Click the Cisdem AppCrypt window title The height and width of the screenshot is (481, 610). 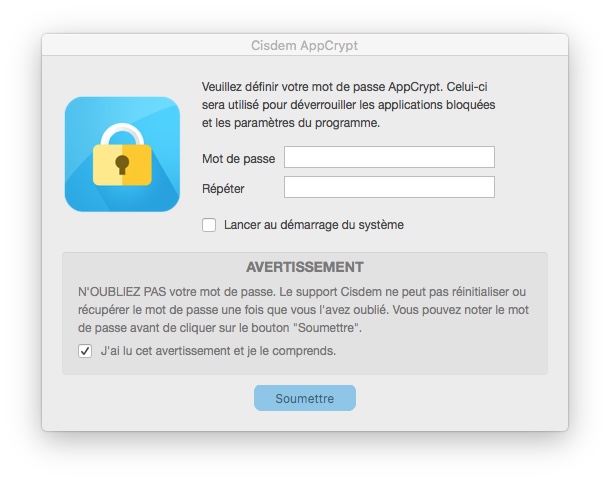[304, 46]
